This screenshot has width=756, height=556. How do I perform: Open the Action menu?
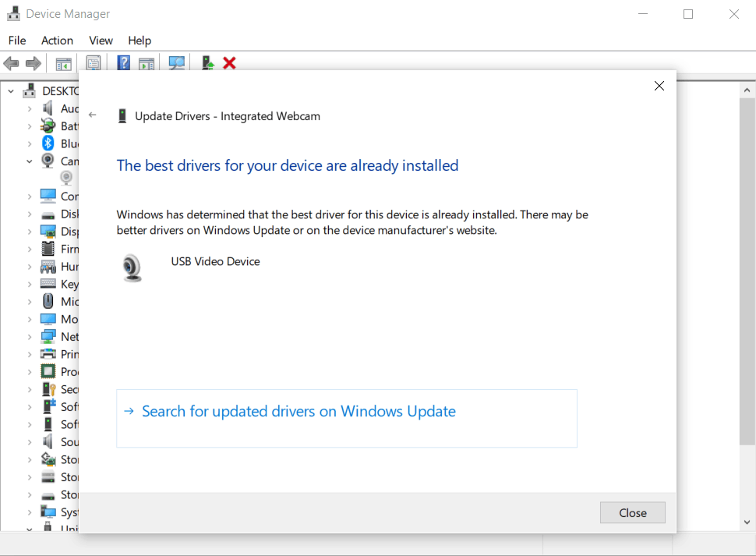[57, 41]
